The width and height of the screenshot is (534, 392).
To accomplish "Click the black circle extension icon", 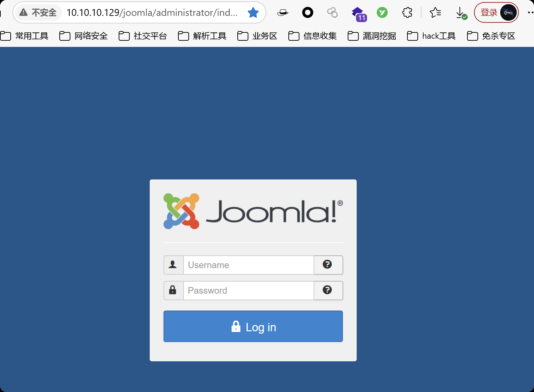I will point(307,13).
